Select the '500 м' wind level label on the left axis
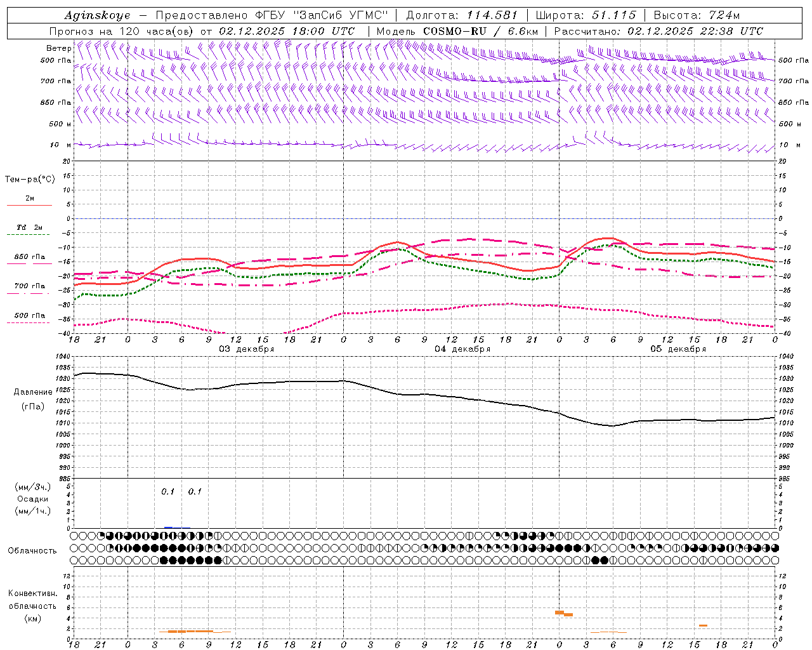This screenshot has width=812, height=650. tap(60, 124)
